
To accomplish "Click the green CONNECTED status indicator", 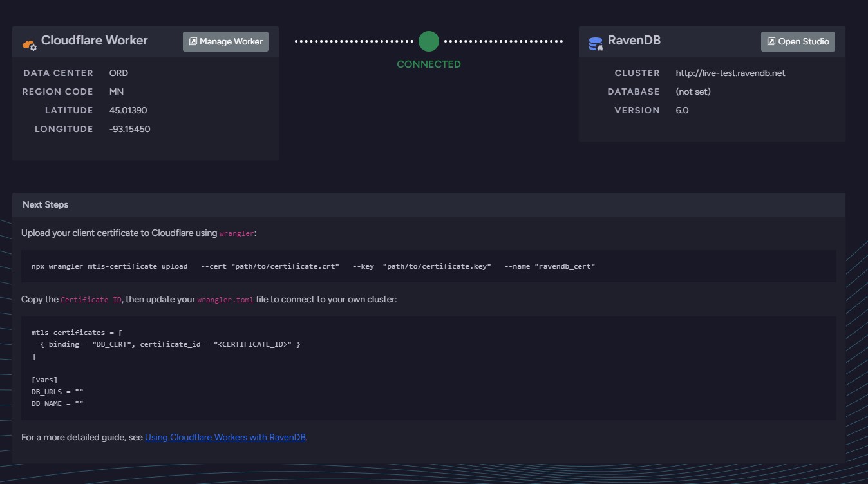I will (428, 41).
